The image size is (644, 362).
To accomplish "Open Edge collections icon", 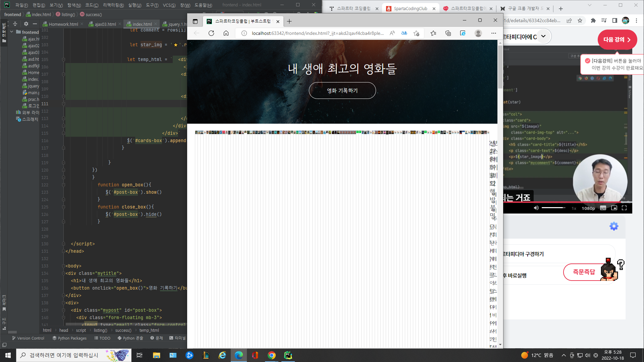I will click(x=448, y=33).
